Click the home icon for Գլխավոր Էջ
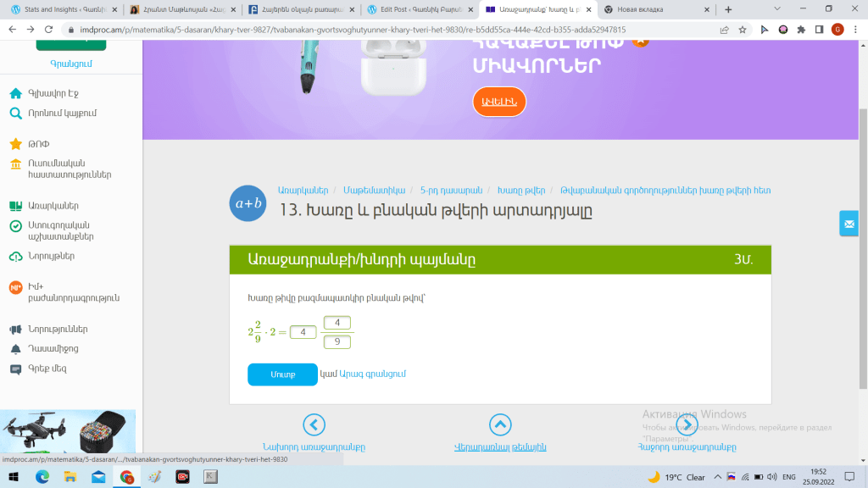Screen dimensions: 868x488 (15, 93)
